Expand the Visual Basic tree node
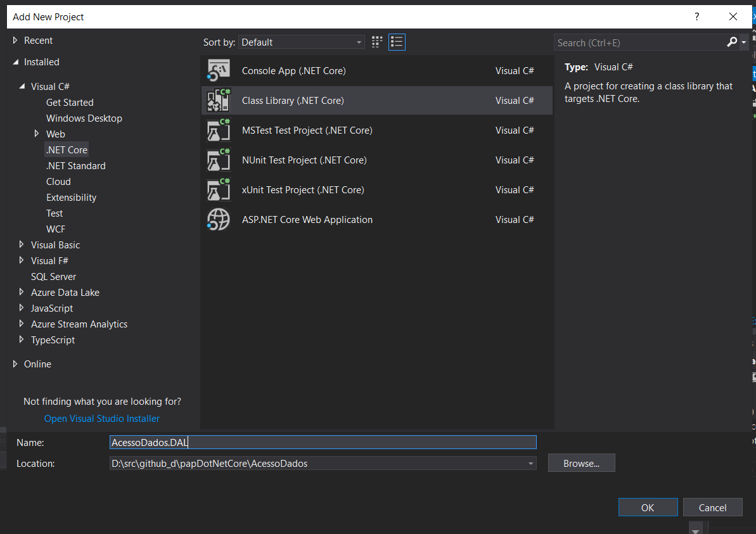 (x=21, y=245)
